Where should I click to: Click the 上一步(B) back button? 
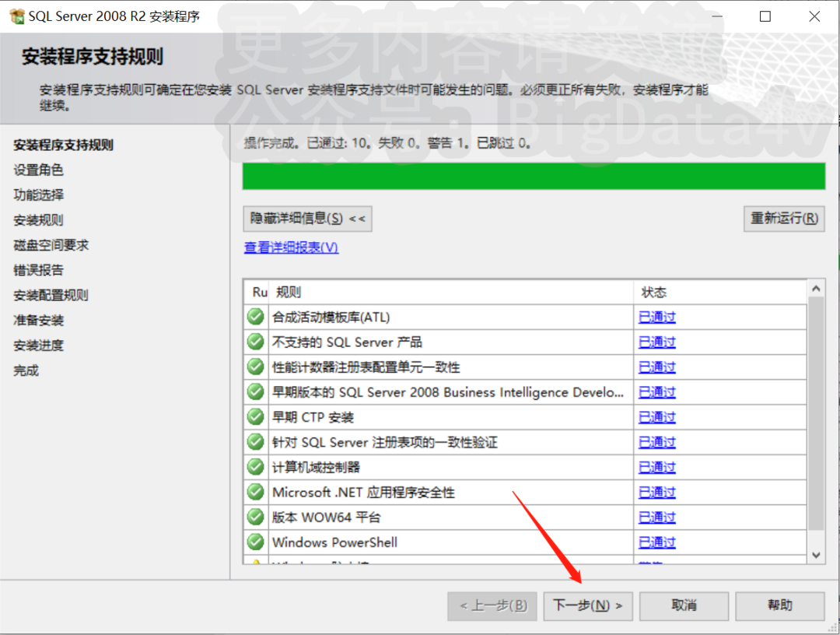(x=492, y=606)
